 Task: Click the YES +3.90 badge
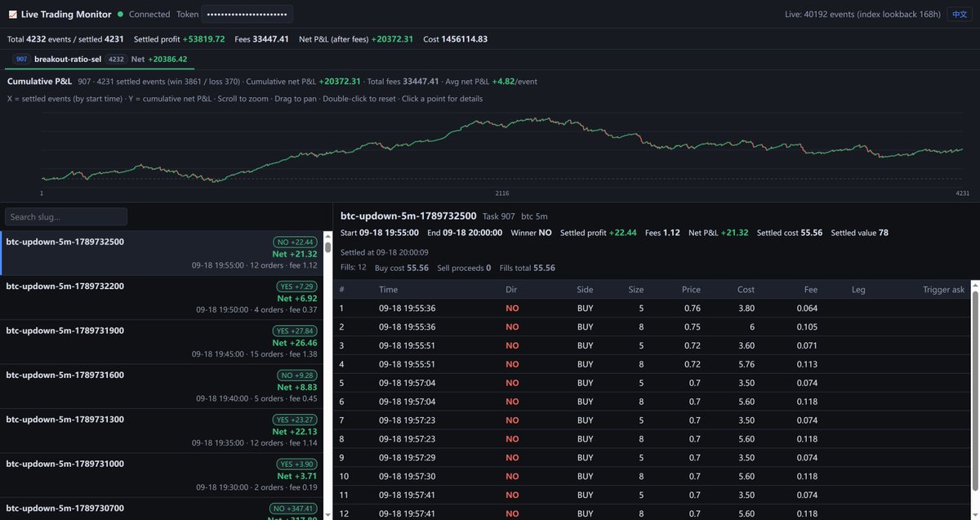tap(296, 464)
